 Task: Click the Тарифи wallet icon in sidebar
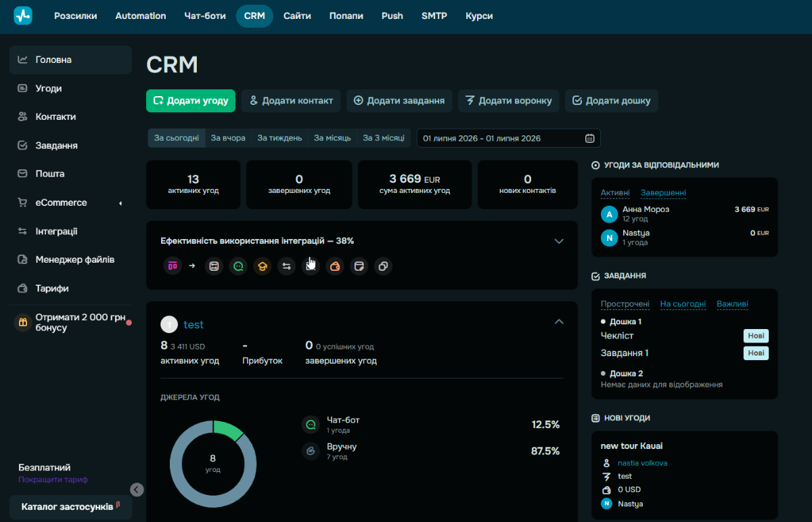[x=22, y=288]
